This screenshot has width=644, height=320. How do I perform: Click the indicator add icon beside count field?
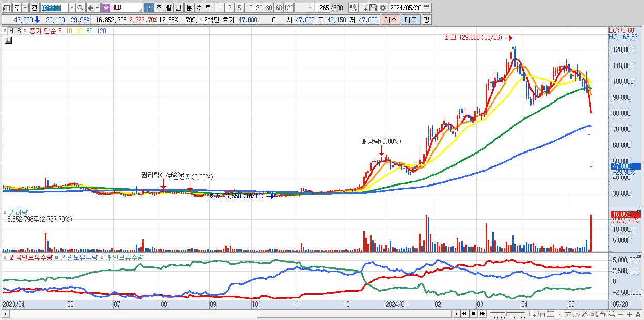click(353, 8)
